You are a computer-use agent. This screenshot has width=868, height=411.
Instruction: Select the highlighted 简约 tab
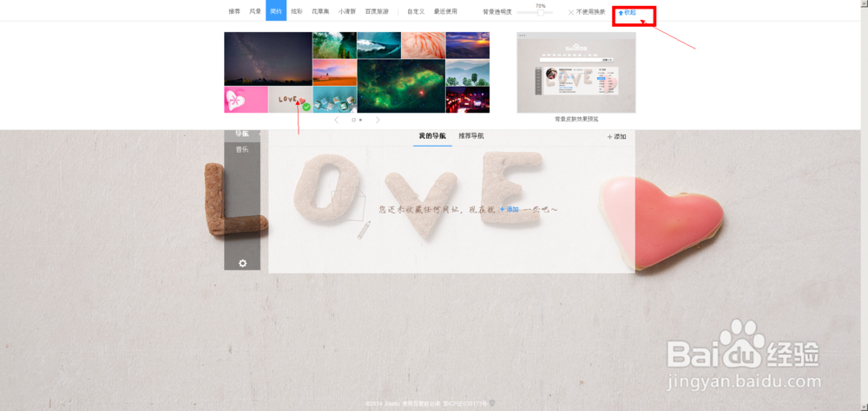tap(276, 11)
